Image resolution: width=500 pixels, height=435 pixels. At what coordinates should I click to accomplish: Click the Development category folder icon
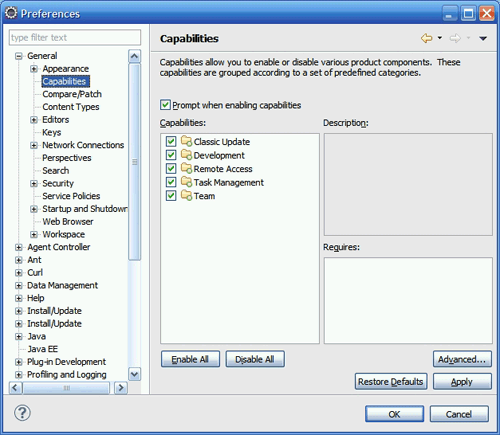186,155
